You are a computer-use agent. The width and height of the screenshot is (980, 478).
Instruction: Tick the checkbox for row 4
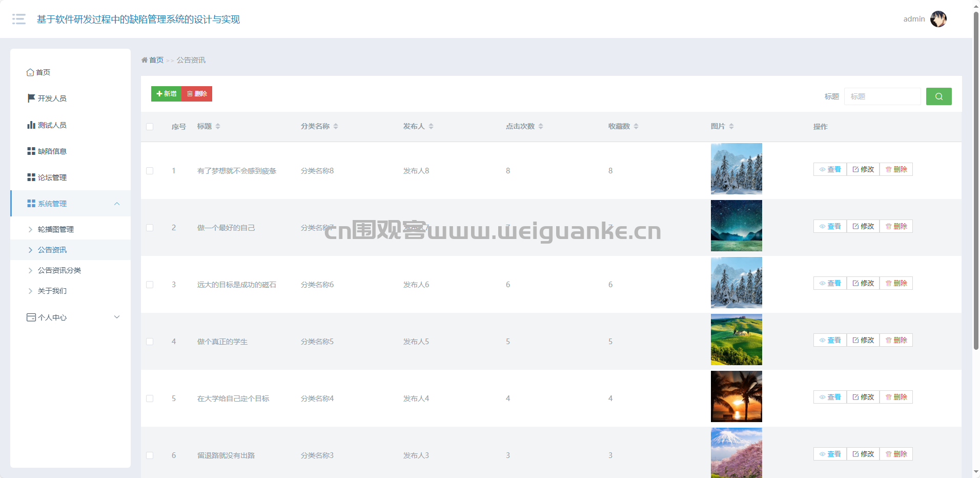tap(150, 342)
